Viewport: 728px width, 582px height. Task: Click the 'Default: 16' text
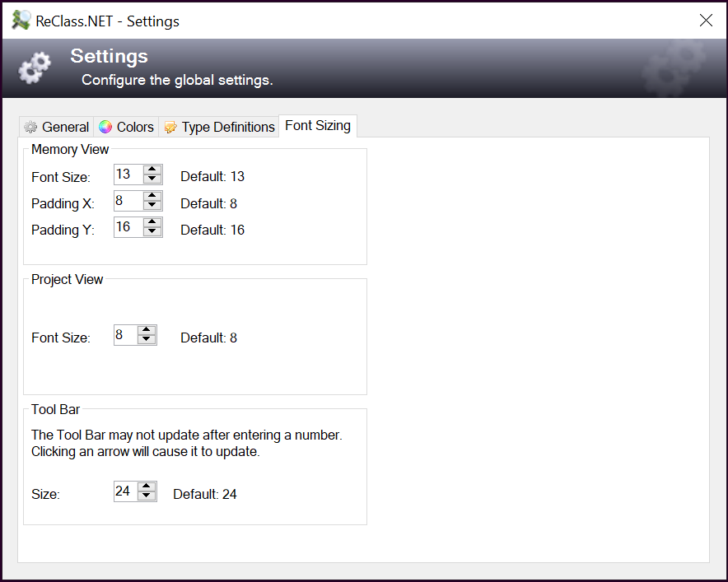pos(212,230)
